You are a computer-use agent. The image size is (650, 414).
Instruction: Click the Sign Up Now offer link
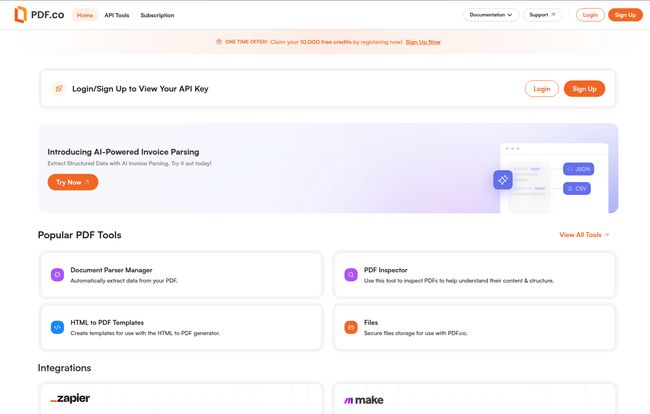pos(423,42)
